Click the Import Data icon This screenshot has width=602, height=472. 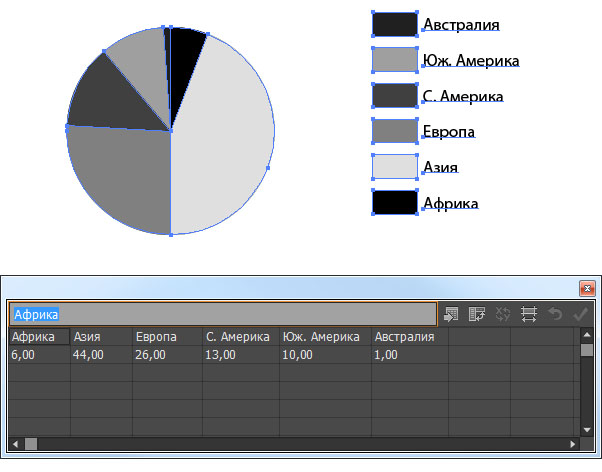(452, 314)
